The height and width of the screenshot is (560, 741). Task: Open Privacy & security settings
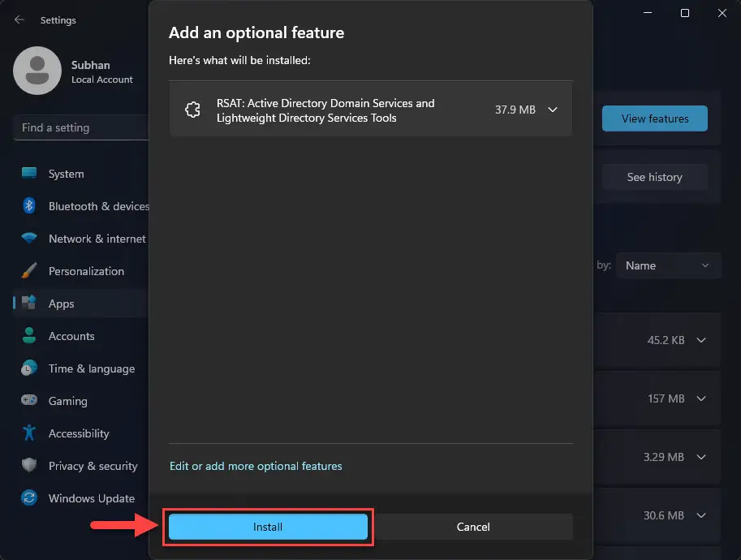point(27,465)
